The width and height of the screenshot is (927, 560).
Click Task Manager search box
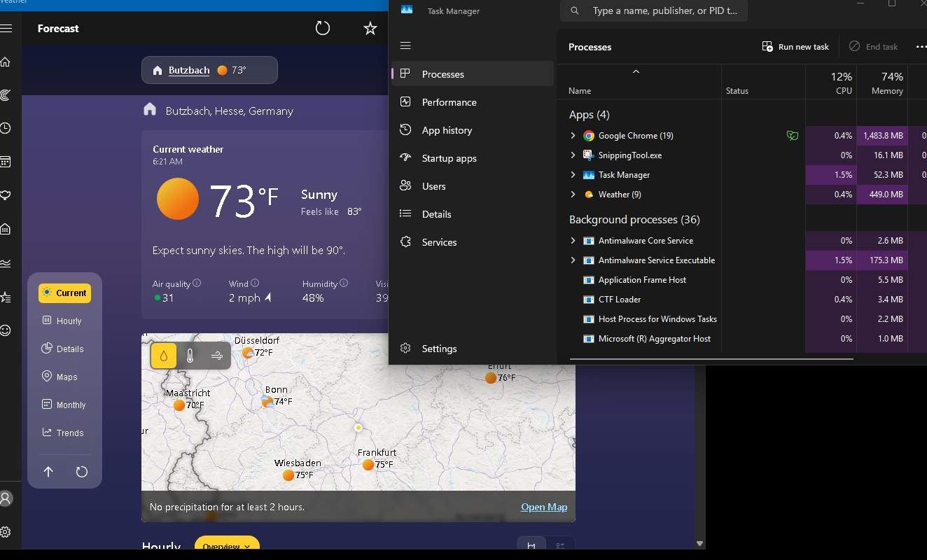[653, 10]
